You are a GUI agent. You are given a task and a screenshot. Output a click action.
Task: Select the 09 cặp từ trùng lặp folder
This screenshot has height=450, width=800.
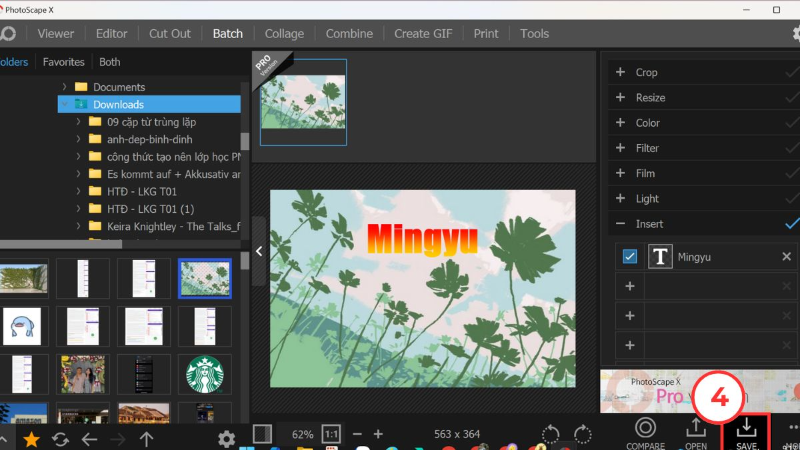pos(151,121)
